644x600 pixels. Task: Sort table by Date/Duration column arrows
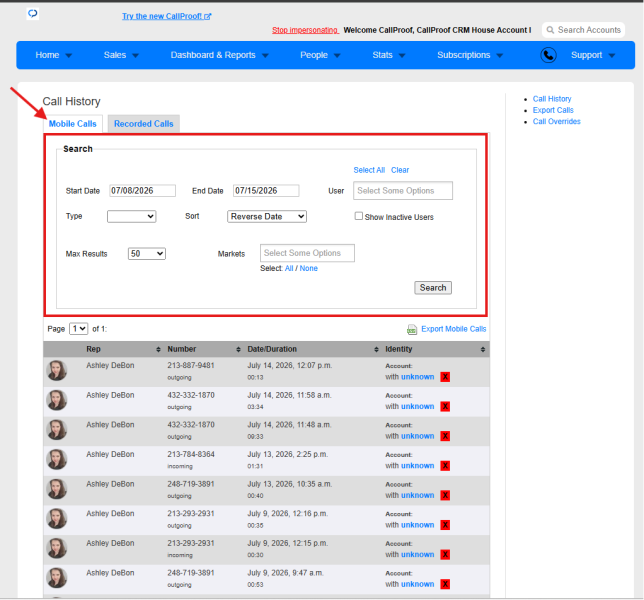pyautogui.click(x=376, y=349)
